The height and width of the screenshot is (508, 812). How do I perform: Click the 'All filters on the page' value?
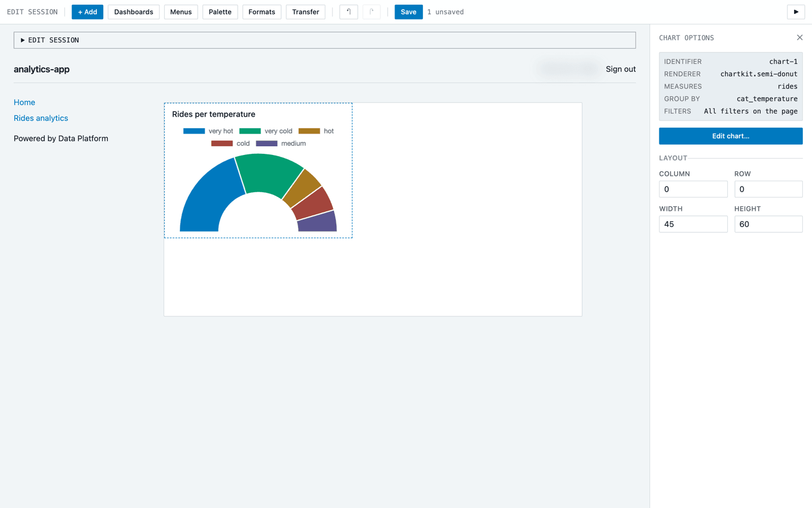751,111
